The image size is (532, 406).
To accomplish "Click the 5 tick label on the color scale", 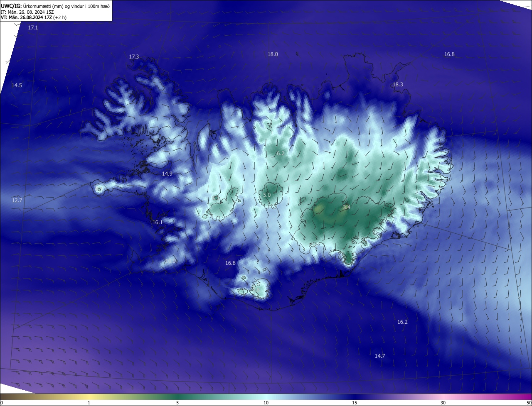I will (x=177, y=403).
